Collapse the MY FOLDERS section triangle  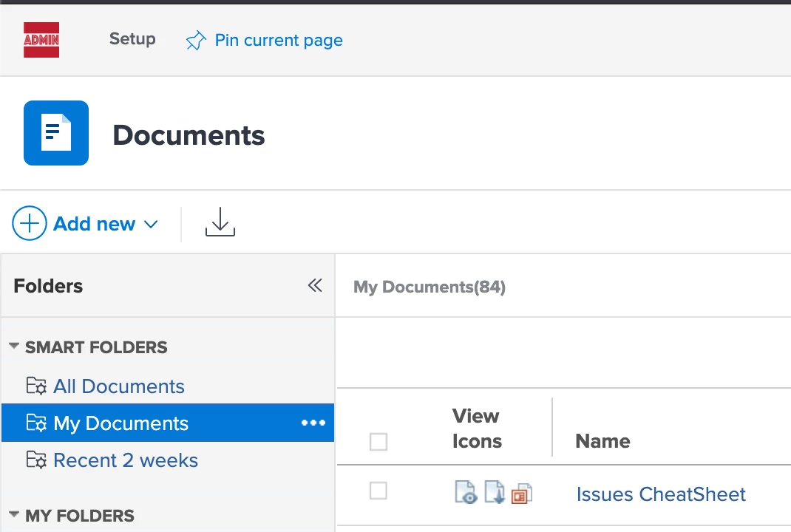point(14,515)
